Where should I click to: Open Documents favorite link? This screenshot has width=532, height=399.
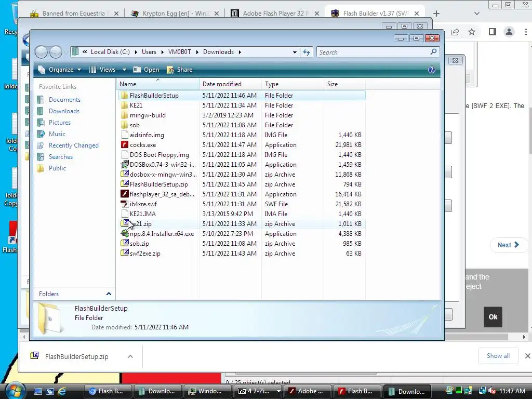pyautogui.click(x=64, y=99)
